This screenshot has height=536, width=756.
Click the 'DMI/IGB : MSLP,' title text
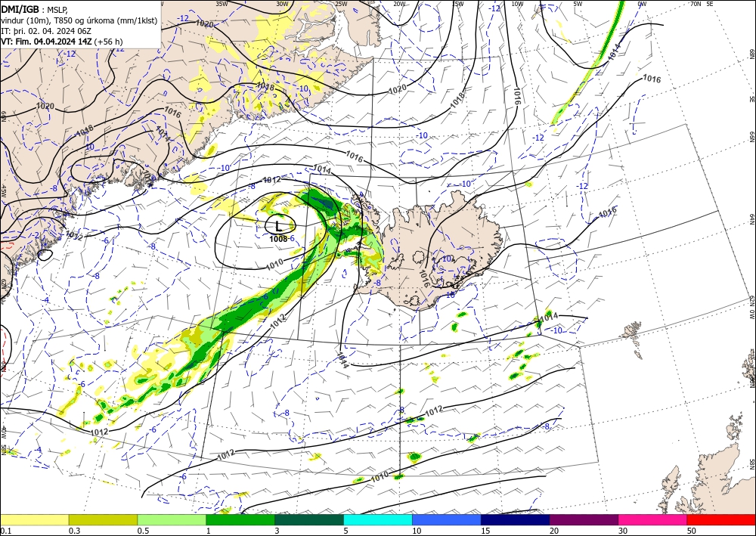point(35,9)
